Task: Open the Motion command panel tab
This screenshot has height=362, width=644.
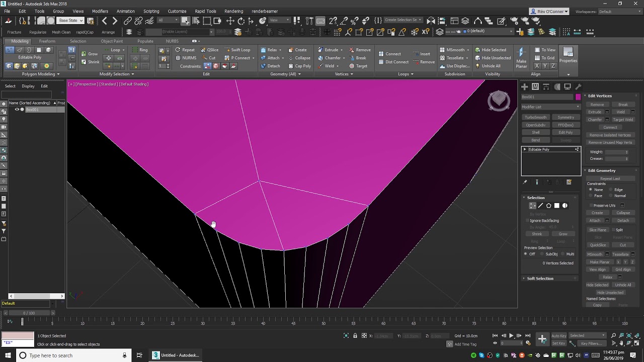Action: (x=557, y=86)
